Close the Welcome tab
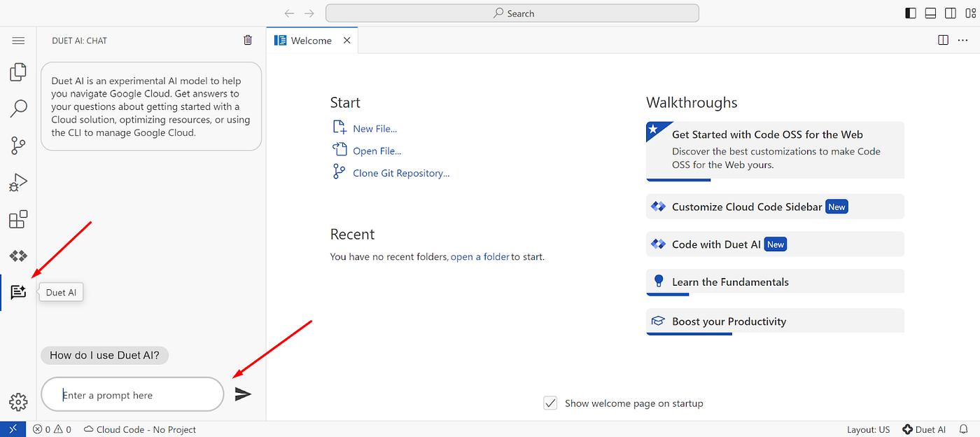 [346, 41]
